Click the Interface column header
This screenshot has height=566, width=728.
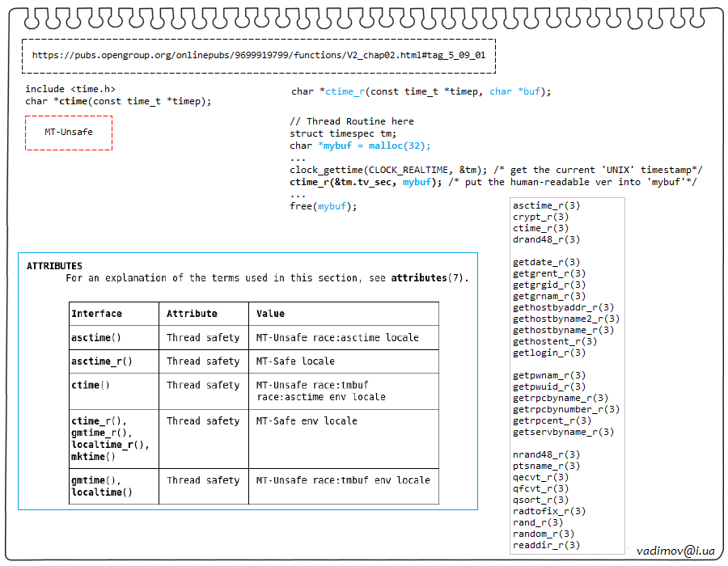pyautogui.click(x=96, y=314)
